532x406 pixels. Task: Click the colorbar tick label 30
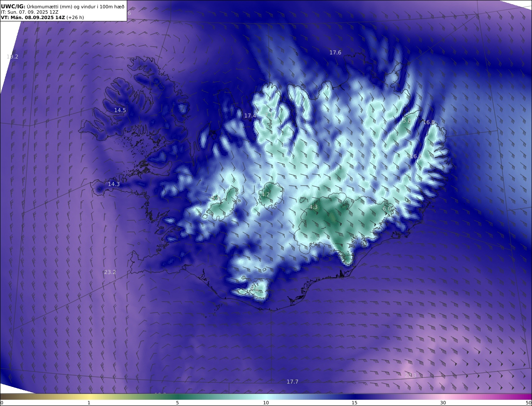pyautogui.click(x=443, y=403)
